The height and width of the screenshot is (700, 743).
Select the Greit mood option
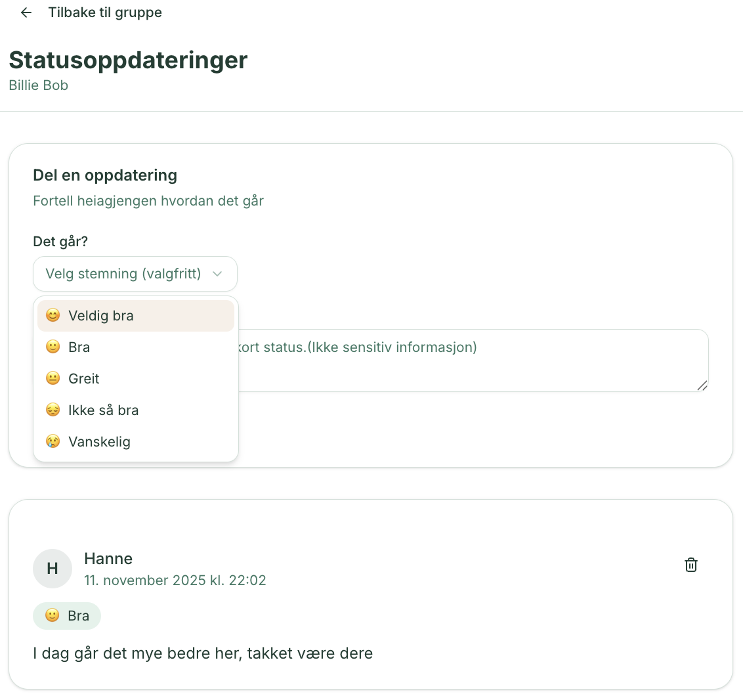click(83, 378)
